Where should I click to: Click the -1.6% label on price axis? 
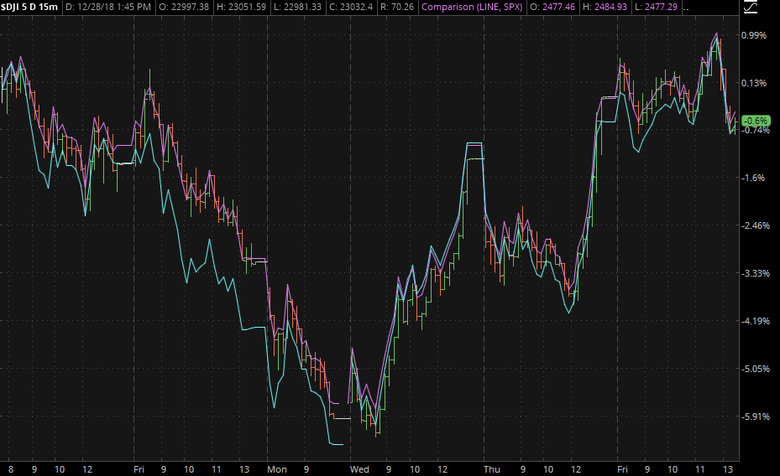coord(753,178)
